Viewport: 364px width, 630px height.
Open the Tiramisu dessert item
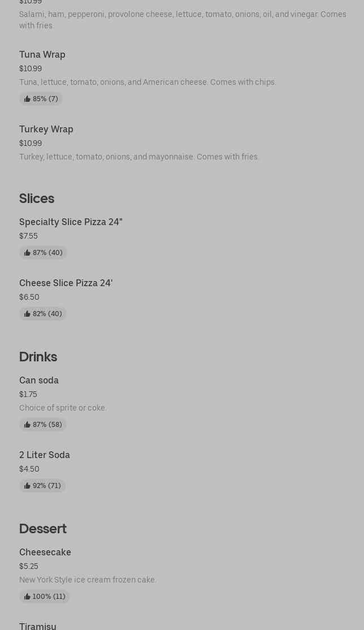pos(38,625)
